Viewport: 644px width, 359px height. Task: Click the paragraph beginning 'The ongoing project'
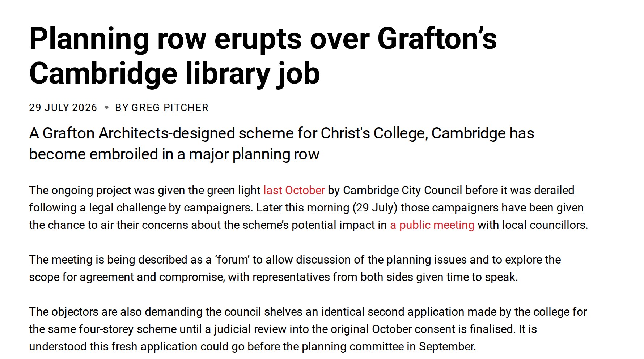[309, 208]
